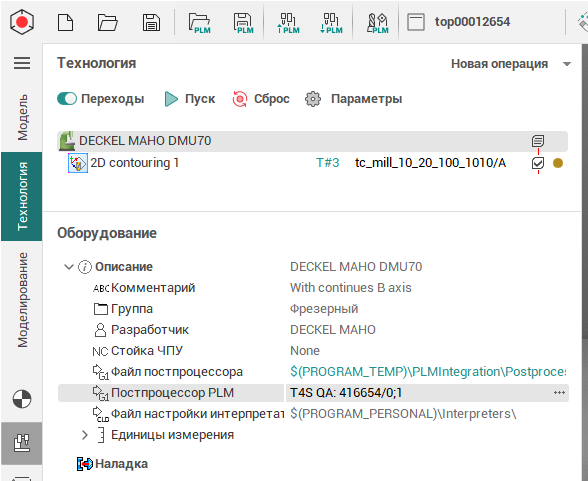Open a project from folder icon
This screenshot has height=481, width=588.
[x=108, y=22]
